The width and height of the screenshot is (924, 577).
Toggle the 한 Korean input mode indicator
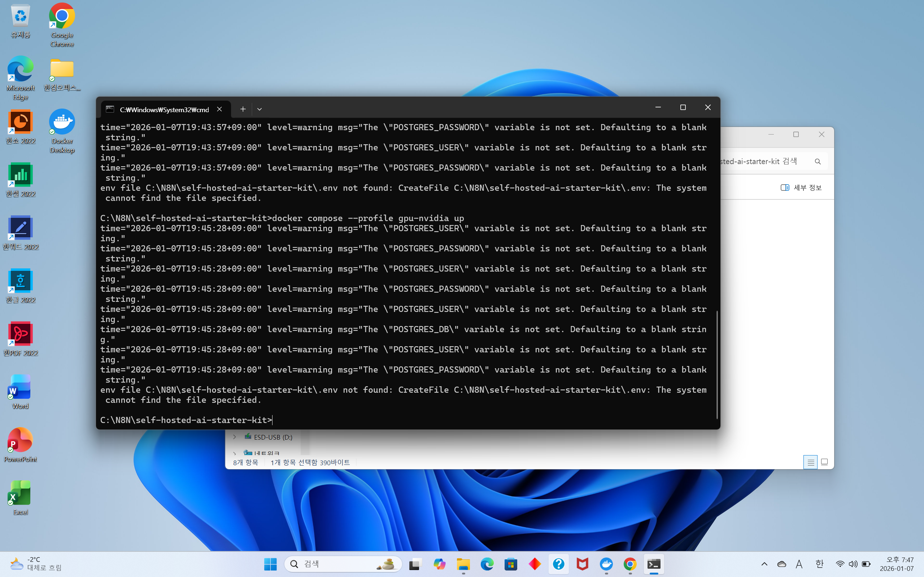[819, 564]
